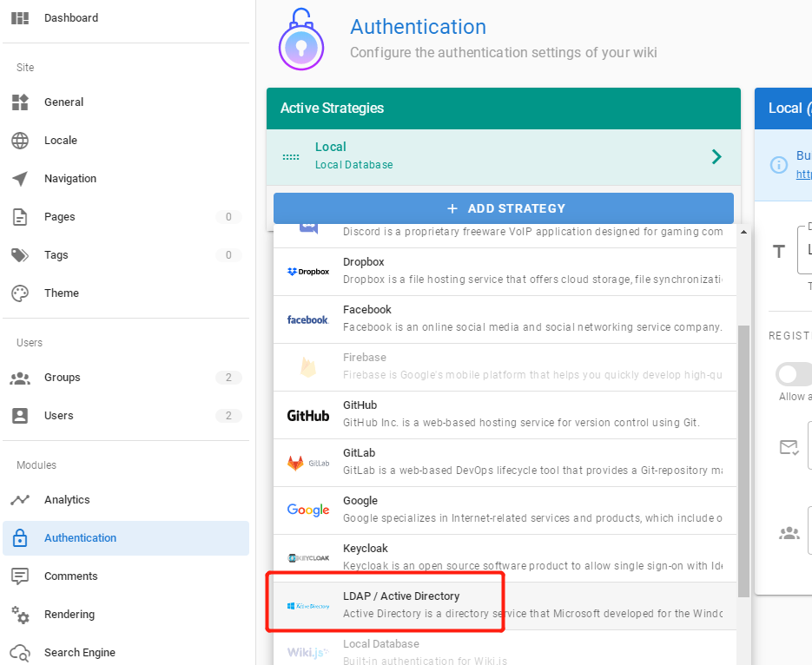This screenshot has height=665, width=812.
Task: Click the Theme palette icon
Action: click(20, 293)
